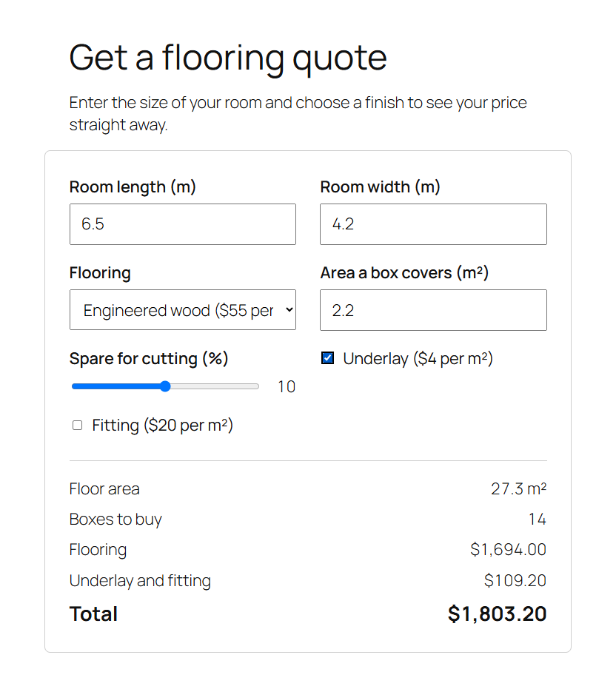Open the Flooring type dropdown

pyautogui.click(x=182, y=310)
